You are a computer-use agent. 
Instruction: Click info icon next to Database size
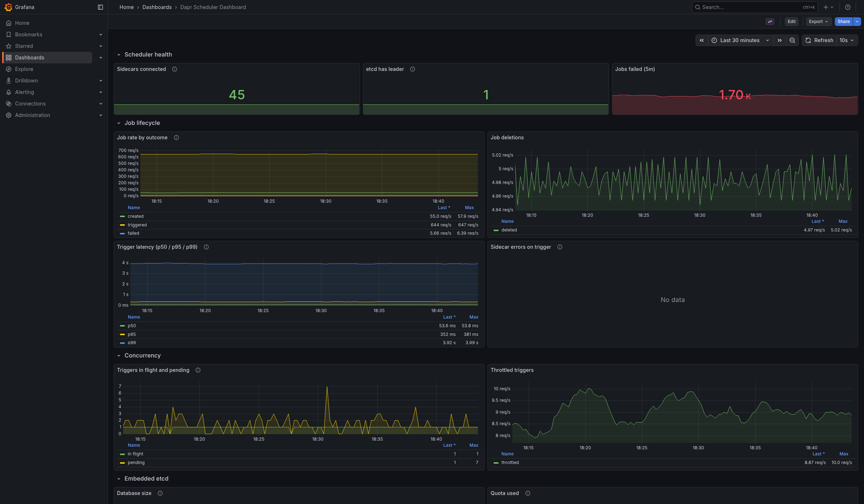point(160,493)
